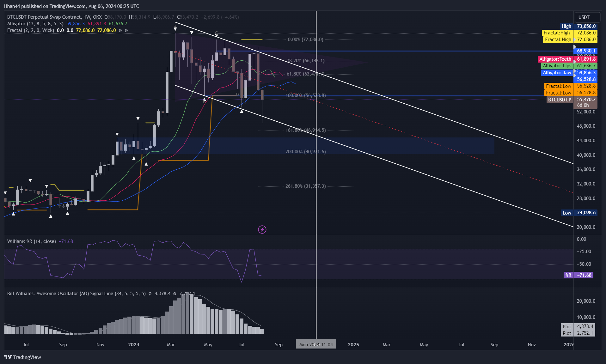Click the Williams %R (14, close) legend
Screen dimensions: 606x364
[x=32, y=241]
